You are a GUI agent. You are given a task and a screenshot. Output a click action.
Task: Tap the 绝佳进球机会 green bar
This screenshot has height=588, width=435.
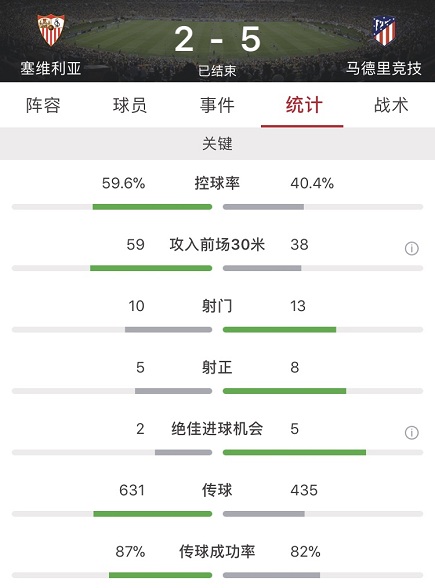pos(294,453)
